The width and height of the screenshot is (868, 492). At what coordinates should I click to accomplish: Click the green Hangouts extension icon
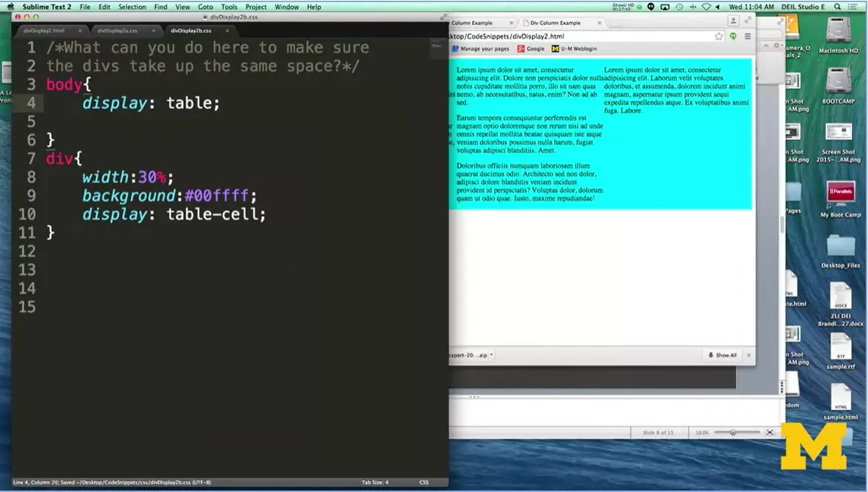pyautogui.click(x=733, y=36)
